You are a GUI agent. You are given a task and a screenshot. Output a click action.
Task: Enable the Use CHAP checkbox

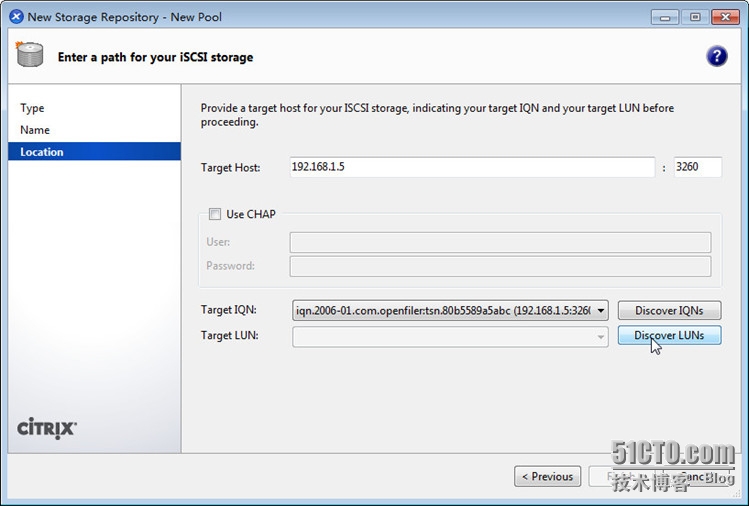(215, 214)
